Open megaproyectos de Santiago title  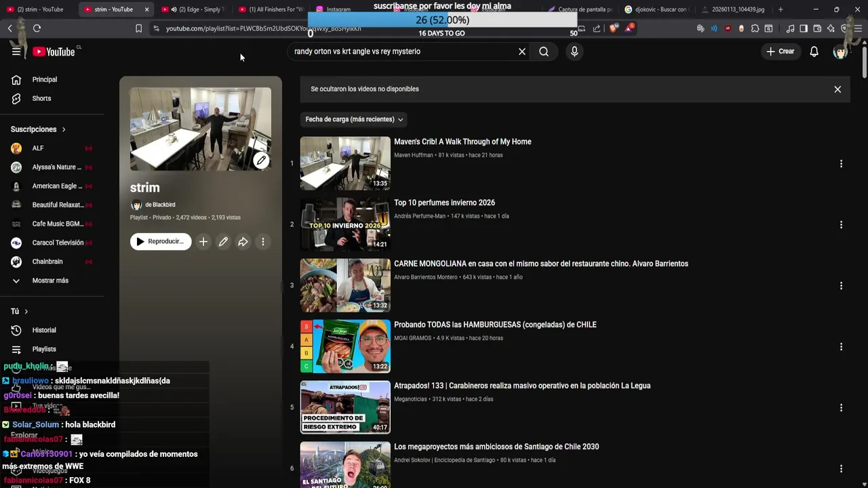point(496,447)
